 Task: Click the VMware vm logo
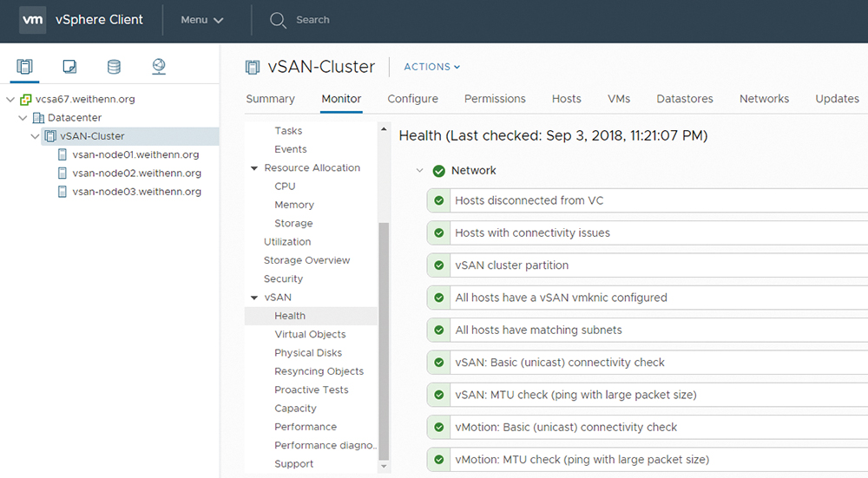point(33,20)
